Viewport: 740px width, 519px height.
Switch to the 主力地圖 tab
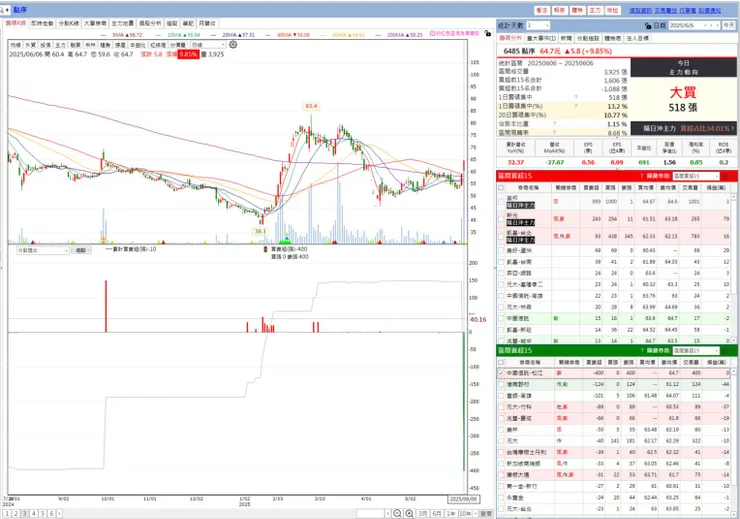click(123, 23)
